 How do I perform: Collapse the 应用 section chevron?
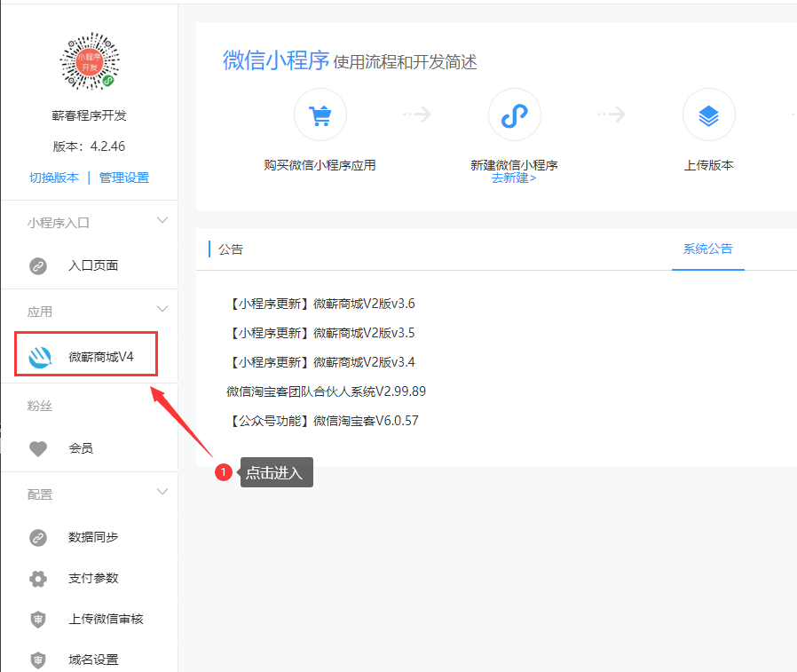(x=162, y=309)
